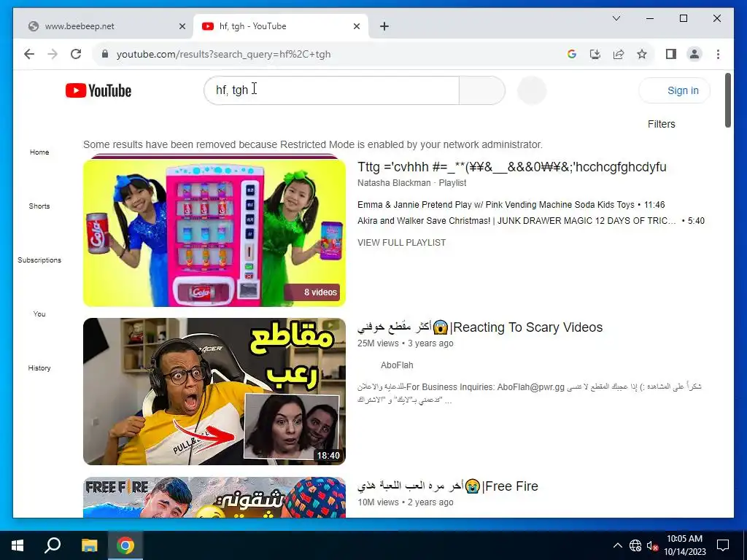The width and height of the screenshot is (747, 560).
Task: Reload the YouTube page
Action: tap(76, 54)
